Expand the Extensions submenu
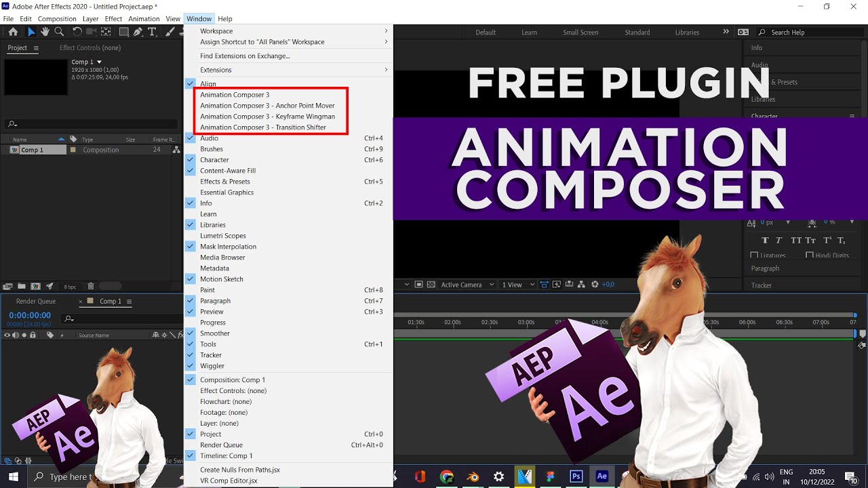The image size is (868, 488). (288, 70)
